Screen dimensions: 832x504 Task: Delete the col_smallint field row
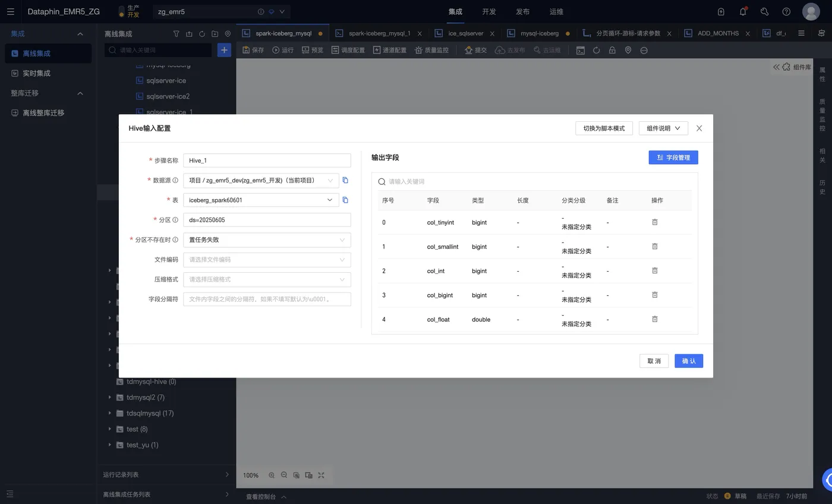coord(655,246)
